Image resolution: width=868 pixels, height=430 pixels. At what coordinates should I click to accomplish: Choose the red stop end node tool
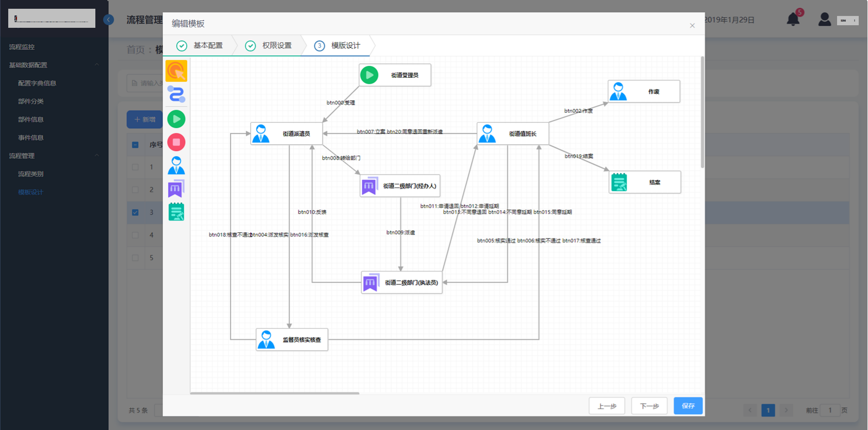pos(176,142)
